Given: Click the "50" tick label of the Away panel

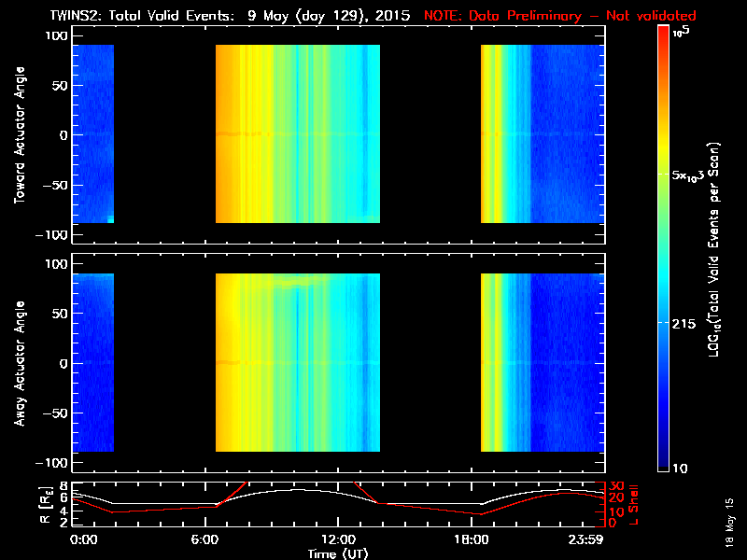Looking at the screenshot, I should point(60,314).
